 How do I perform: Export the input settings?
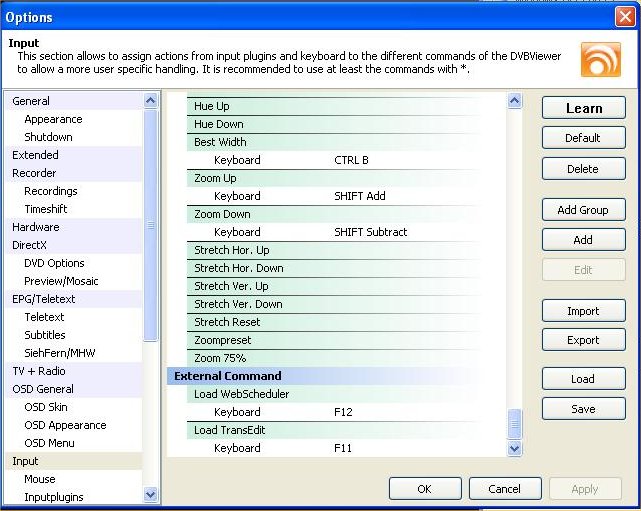click(583, 340)
